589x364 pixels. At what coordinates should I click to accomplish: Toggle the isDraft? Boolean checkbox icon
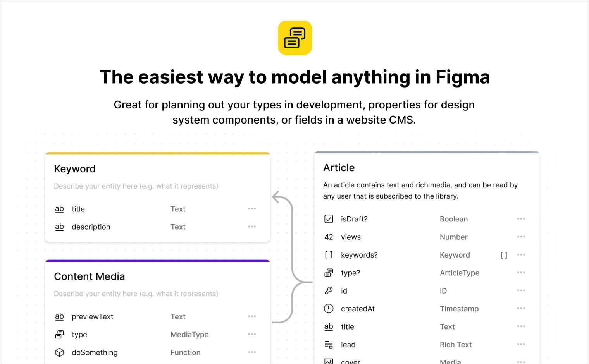(x=328, y=219)
